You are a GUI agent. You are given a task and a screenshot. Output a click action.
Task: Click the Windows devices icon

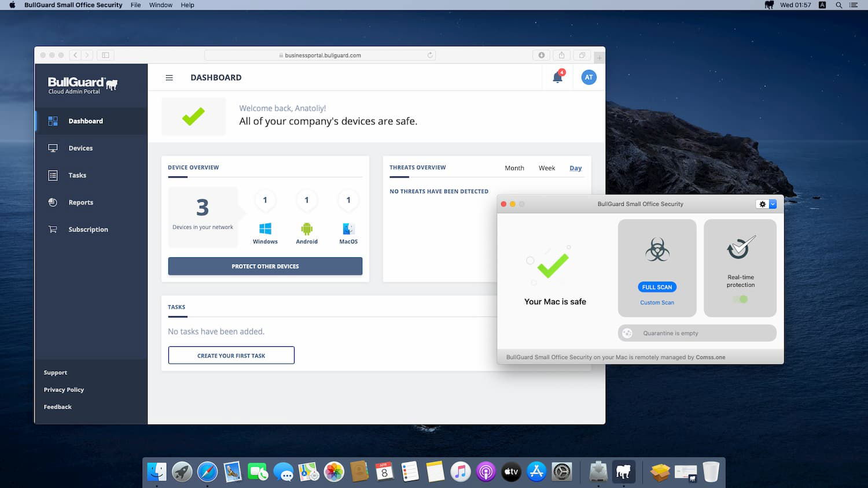pyautogui.click(x=265, y=229)
